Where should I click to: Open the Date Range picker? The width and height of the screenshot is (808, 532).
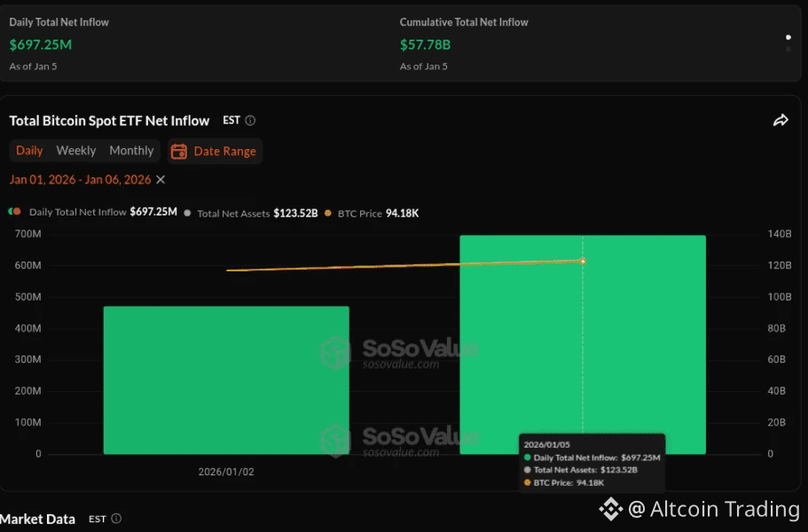pos(216,152)
